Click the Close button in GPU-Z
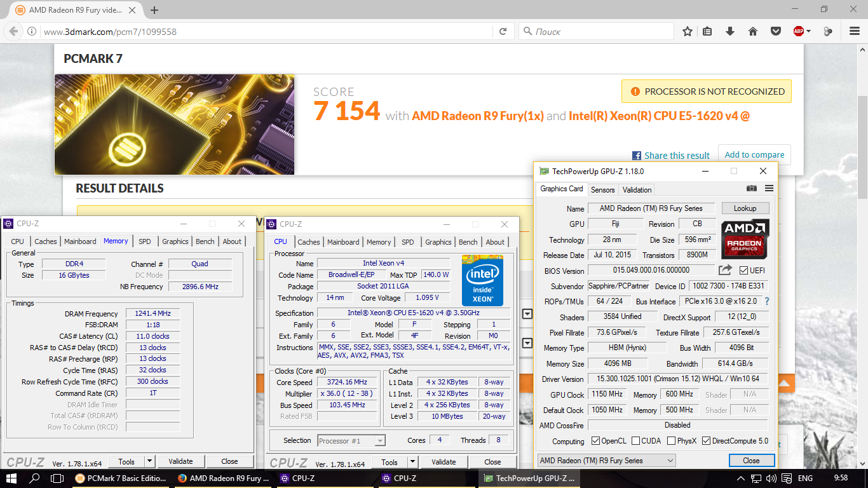Image resolution: width=868 pixels, height=488 pixels. (751, 461)
